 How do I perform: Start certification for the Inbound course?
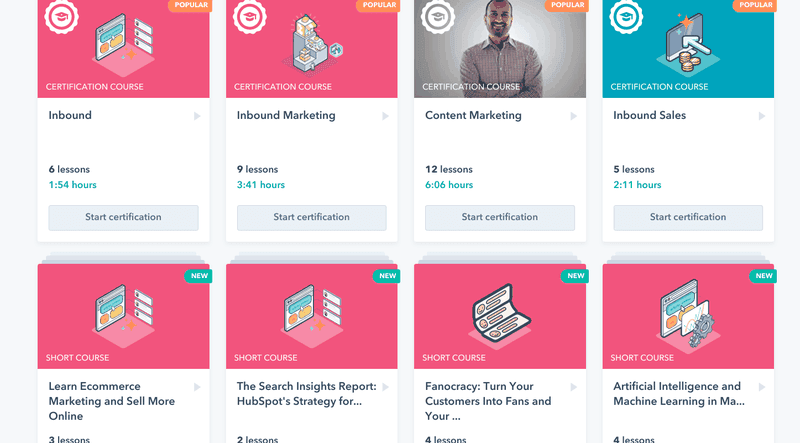123,217
